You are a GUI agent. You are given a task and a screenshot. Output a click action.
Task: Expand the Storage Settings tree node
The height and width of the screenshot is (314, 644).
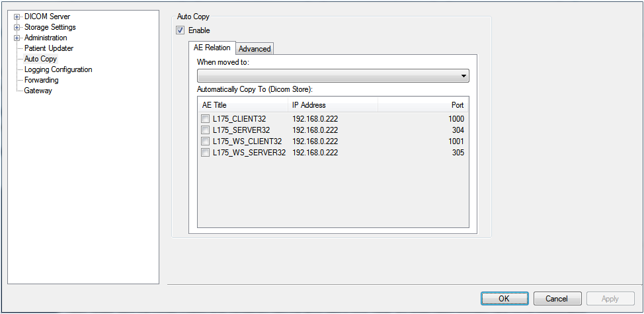[17, 27]
